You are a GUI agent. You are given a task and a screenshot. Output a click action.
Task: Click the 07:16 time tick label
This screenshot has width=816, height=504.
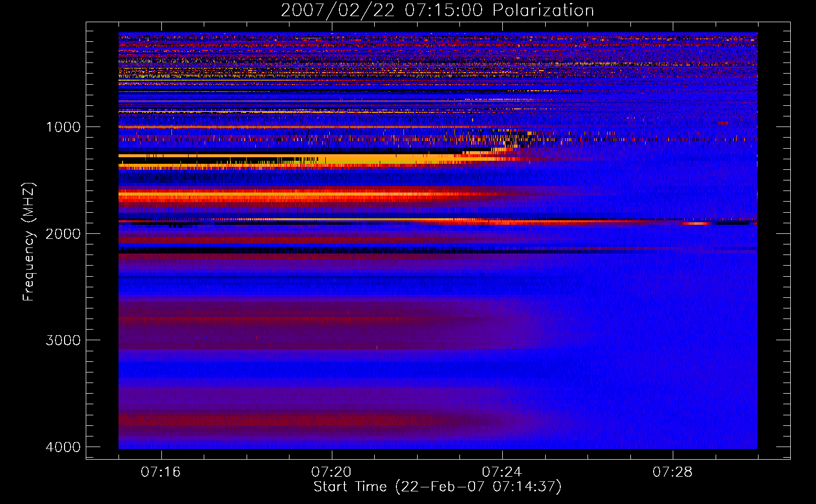click(161, 472)
